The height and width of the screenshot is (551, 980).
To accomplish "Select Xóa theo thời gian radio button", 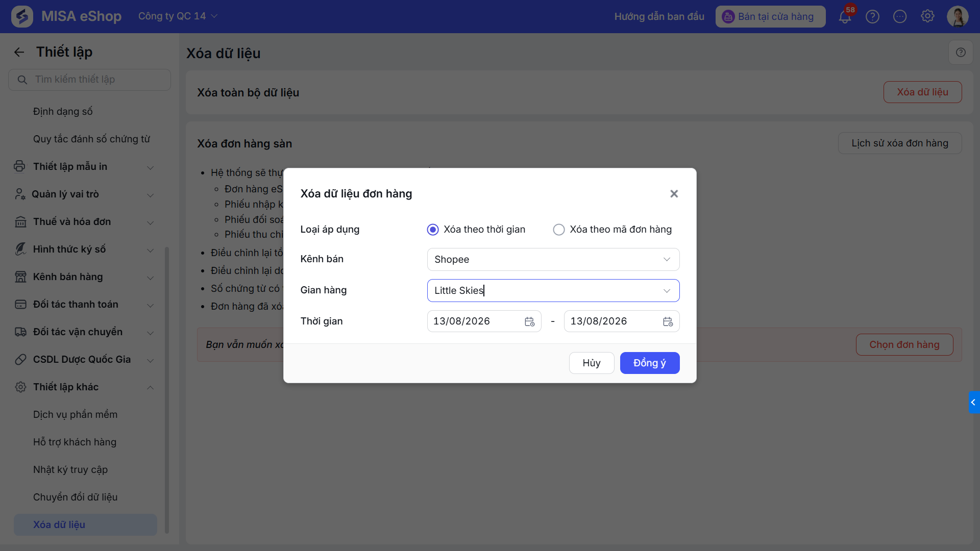I will (433, 230).
